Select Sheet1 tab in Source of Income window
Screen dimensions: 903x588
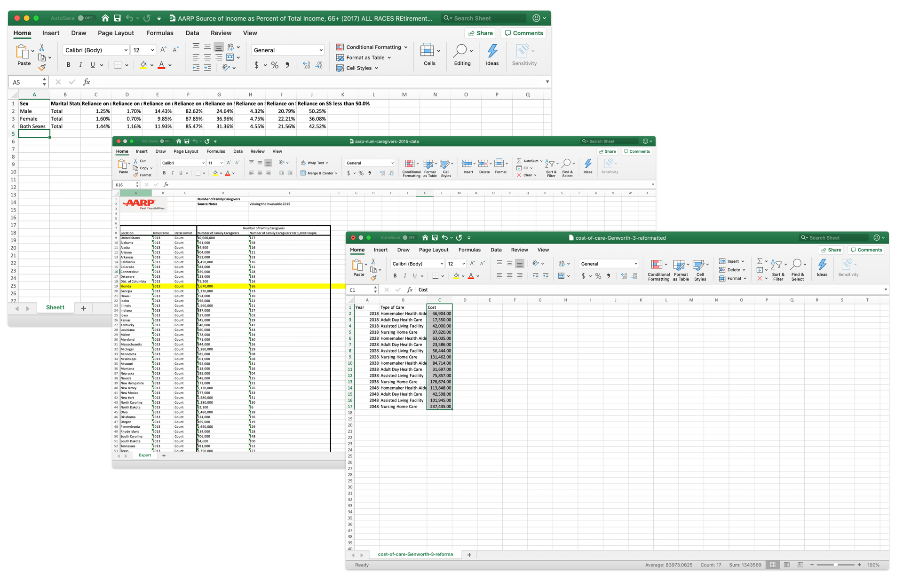55,307
